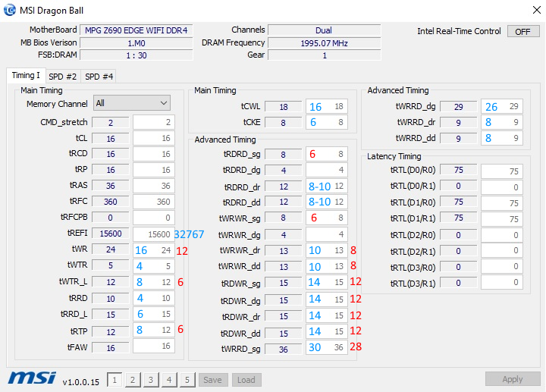This screenshot has height=392, width=546.
Task: Switch to the Timing I tab
Action: tap(26, 76)
